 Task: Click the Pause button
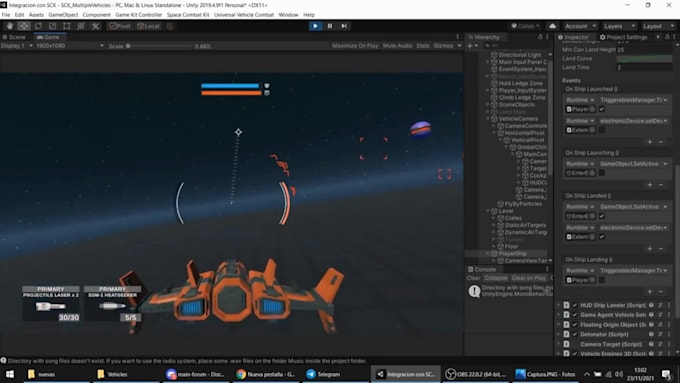[330, 26]
